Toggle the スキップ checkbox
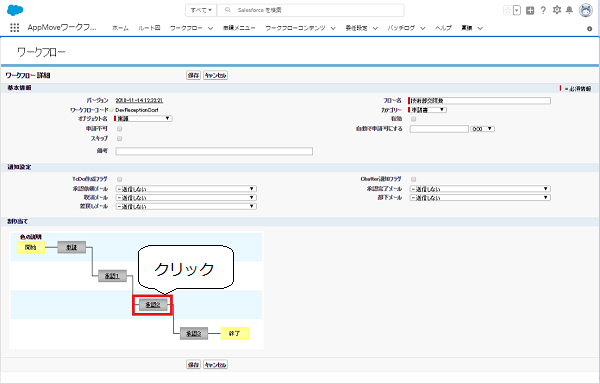Image resolution: width=600 pixels, height=384 pixels. coord(120,138)
